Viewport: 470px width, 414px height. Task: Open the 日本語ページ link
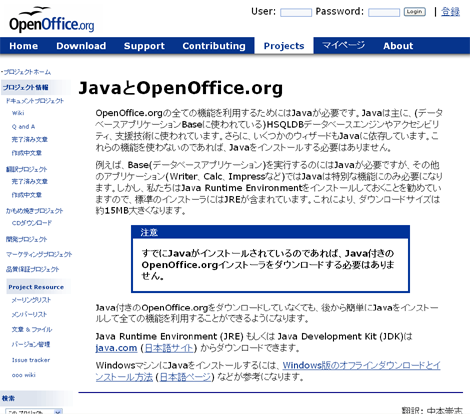(185, 377)
